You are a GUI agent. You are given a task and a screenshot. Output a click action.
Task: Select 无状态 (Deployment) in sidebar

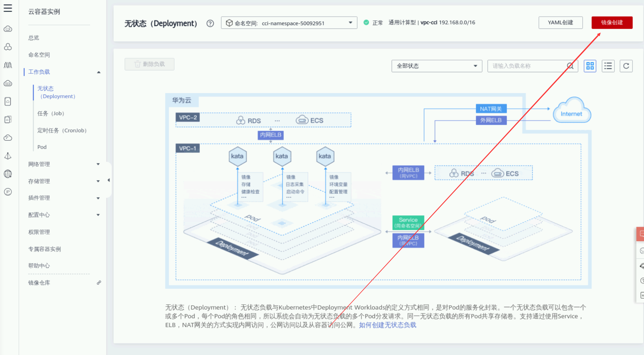(x=56, y=92)
